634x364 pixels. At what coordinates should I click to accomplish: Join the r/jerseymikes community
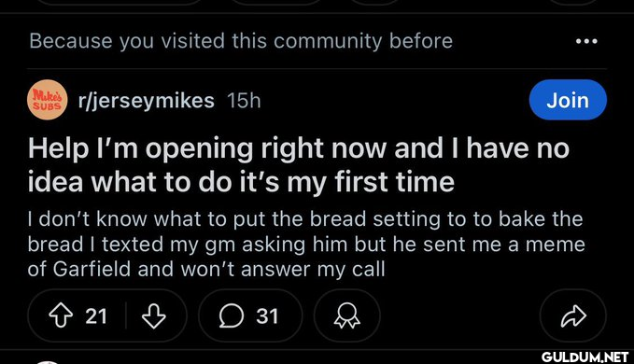point(568,100)
